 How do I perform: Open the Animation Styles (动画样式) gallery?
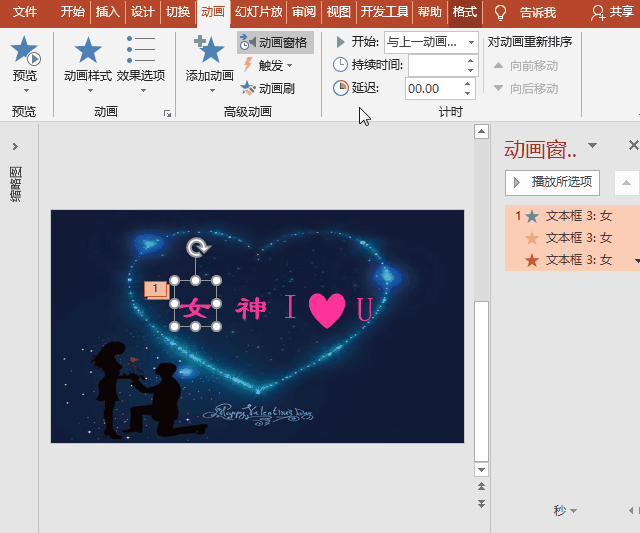tap(88, 59)
